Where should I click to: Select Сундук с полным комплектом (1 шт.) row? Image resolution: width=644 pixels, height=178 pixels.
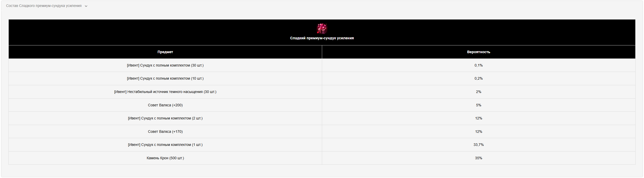[x=322, y=145]
